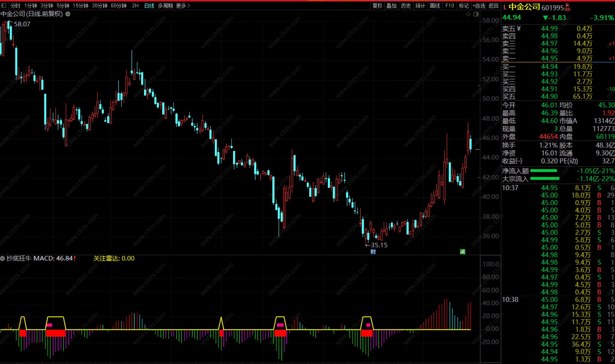Click the red L icon beside the stock name
This screenshot has width=615, height=364.
click(505, 7)
